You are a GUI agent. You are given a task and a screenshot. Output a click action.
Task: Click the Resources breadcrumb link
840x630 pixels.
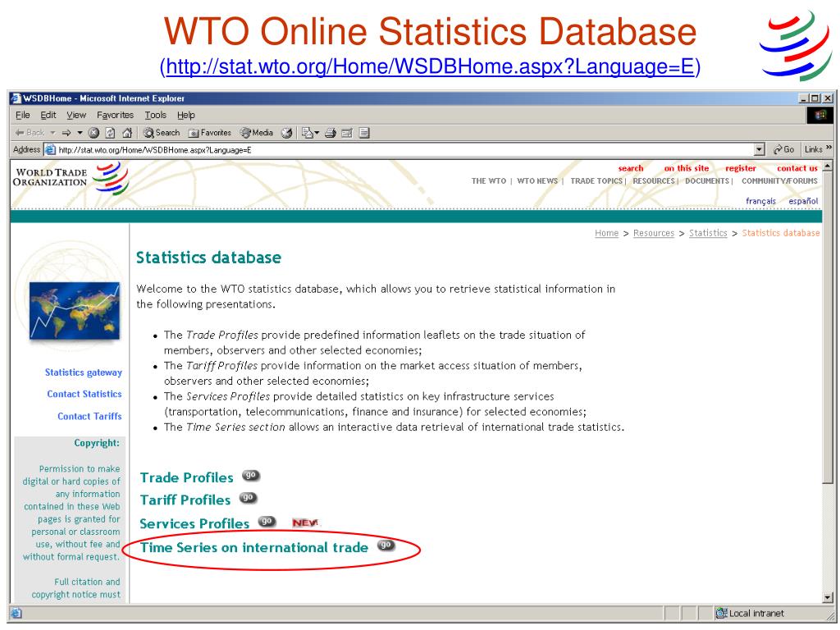pyautogui.click(x=654, y=233)
